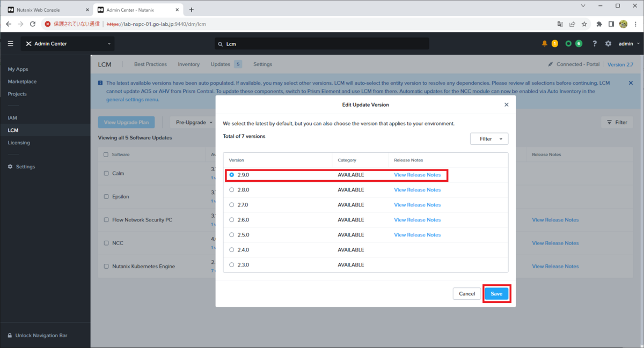The image size is (644, 348).
Task: Open the share page icon in address bar
Action: click(x=572, y=24)
